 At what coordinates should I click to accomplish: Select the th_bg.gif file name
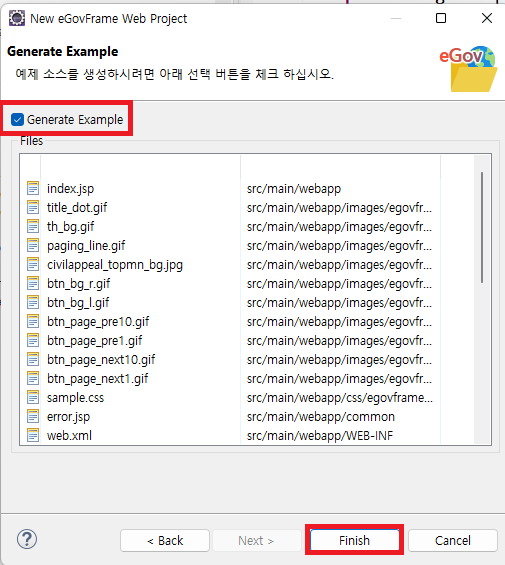70,227
